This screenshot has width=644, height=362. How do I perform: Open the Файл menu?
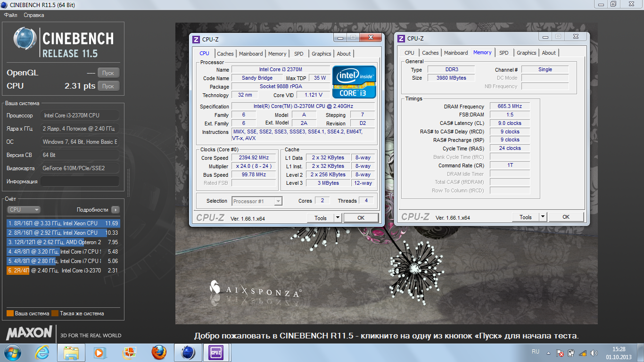pyautogui.click(x=11, y=15)
